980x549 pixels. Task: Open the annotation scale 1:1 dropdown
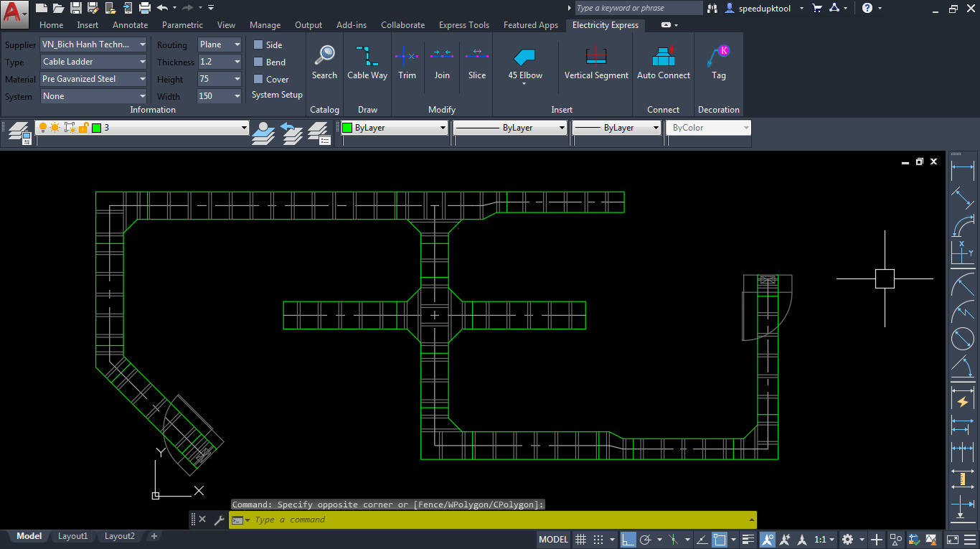824,540
